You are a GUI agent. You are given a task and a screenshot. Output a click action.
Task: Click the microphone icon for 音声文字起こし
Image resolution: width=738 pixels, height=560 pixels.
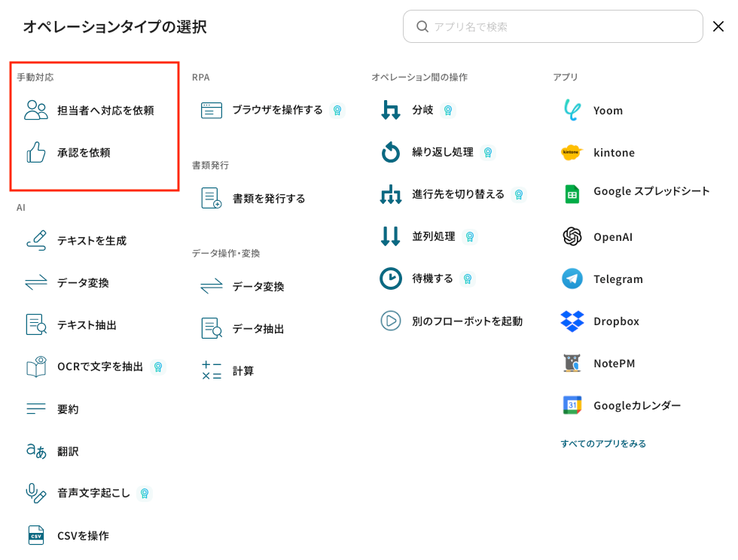click(36, 494)
